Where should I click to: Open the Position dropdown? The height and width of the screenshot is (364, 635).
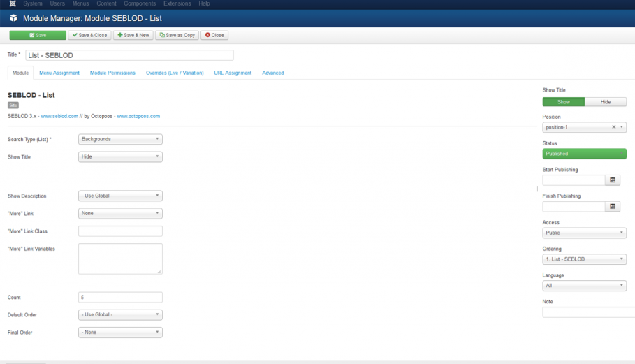point(585,127)
